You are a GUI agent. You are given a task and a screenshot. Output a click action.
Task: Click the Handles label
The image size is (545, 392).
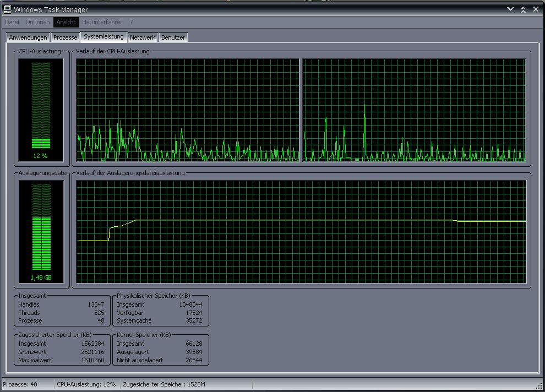[29, 304]
